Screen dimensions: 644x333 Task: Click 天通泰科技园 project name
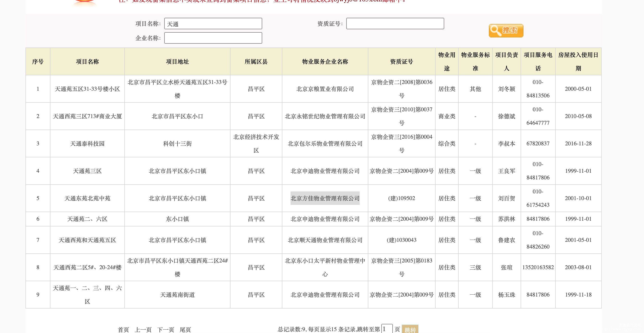point(87,144)
